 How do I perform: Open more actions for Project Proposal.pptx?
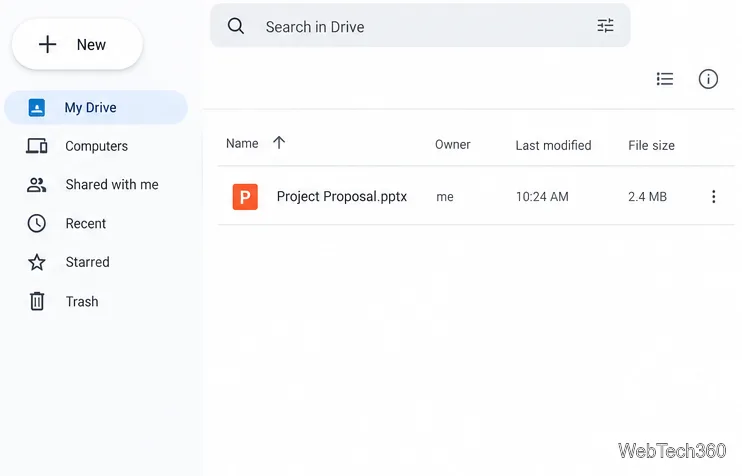point(714,196)
